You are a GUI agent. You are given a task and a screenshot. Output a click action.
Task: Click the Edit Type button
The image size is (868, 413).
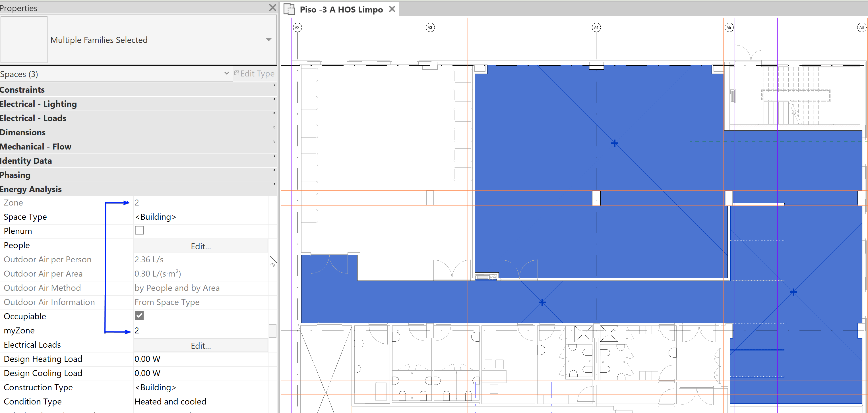(255, 73)
